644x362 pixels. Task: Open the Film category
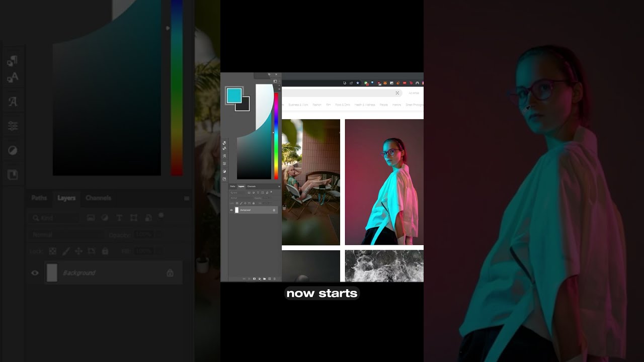pos(329,105)
